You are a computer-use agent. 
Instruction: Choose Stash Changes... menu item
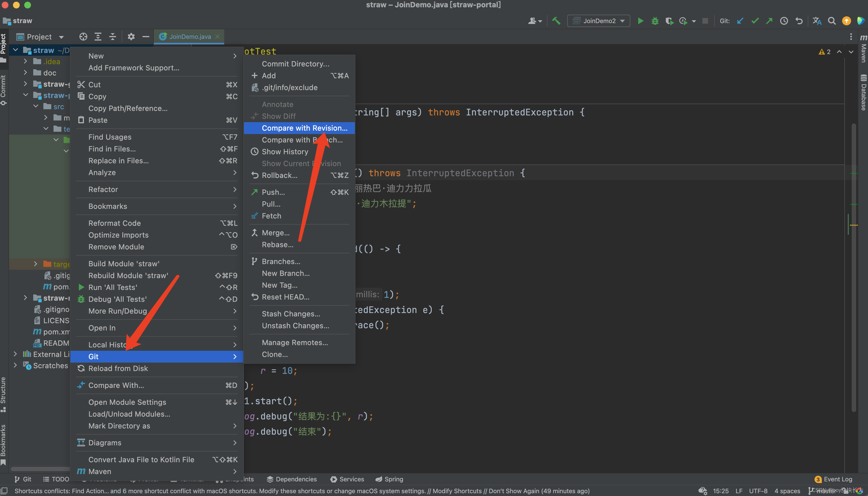(299, 314)
